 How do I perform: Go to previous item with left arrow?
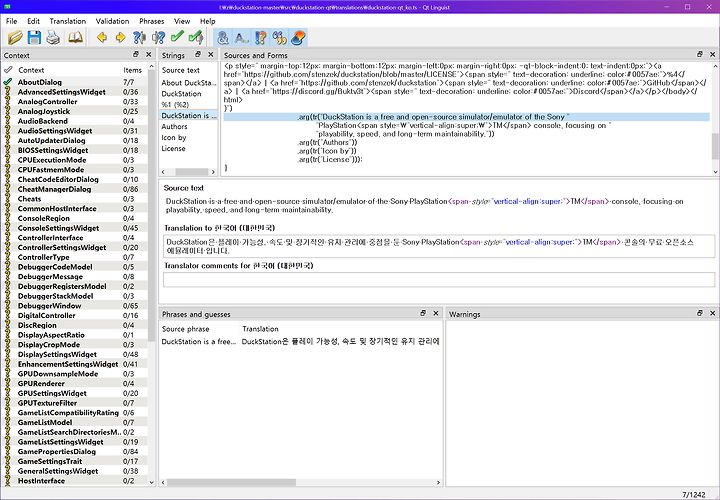pos(102,37)
